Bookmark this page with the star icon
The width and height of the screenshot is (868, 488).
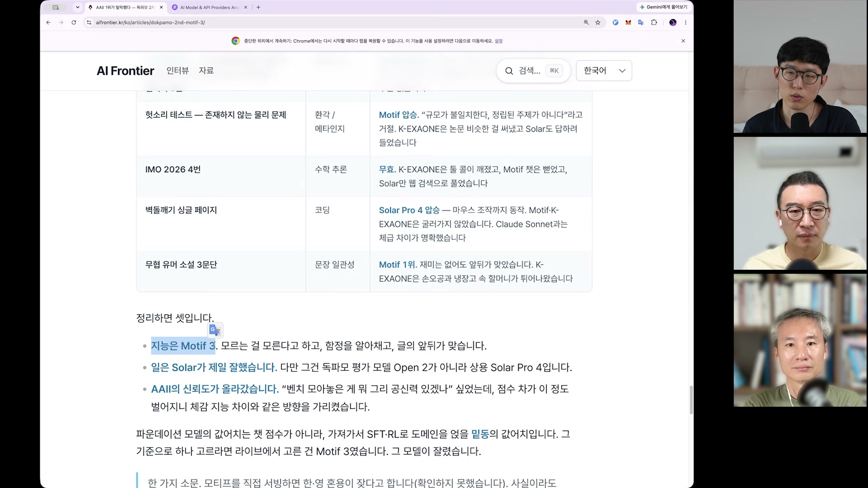[x=598, y=22]
